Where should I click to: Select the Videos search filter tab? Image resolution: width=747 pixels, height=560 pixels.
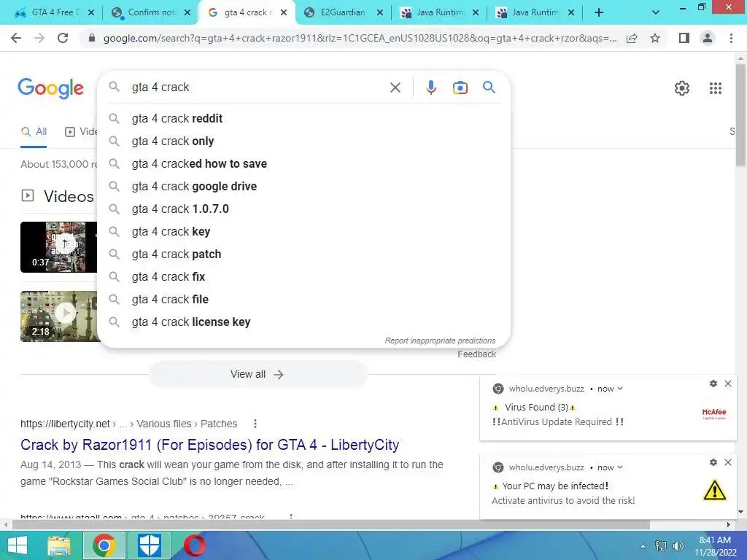click(x=81, y=132)
